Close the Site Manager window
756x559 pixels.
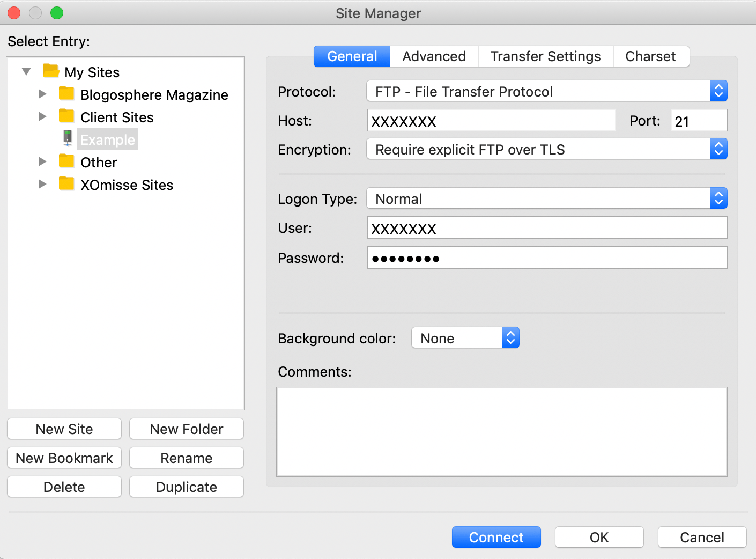[14, 13]
